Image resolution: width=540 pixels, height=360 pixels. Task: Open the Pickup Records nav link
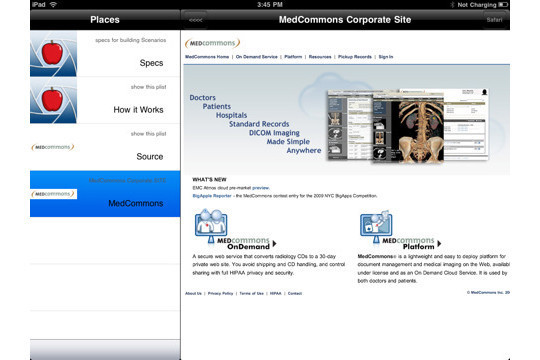tap(355, 57)
